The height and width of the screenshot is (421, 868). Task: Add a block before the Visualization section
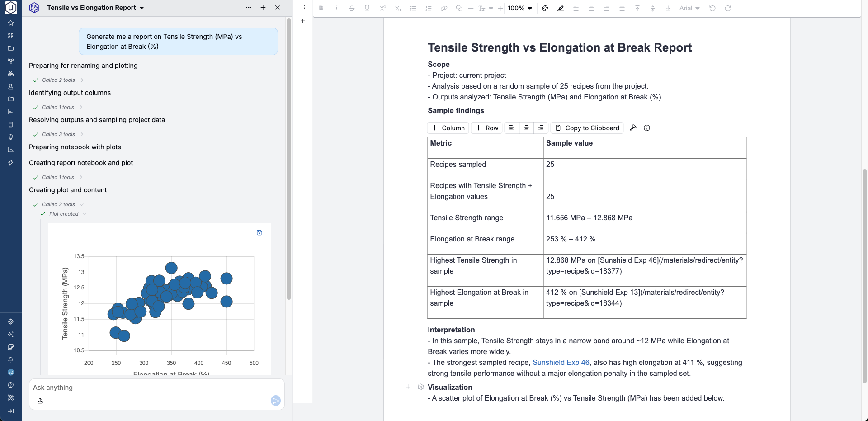click(408, 387)
